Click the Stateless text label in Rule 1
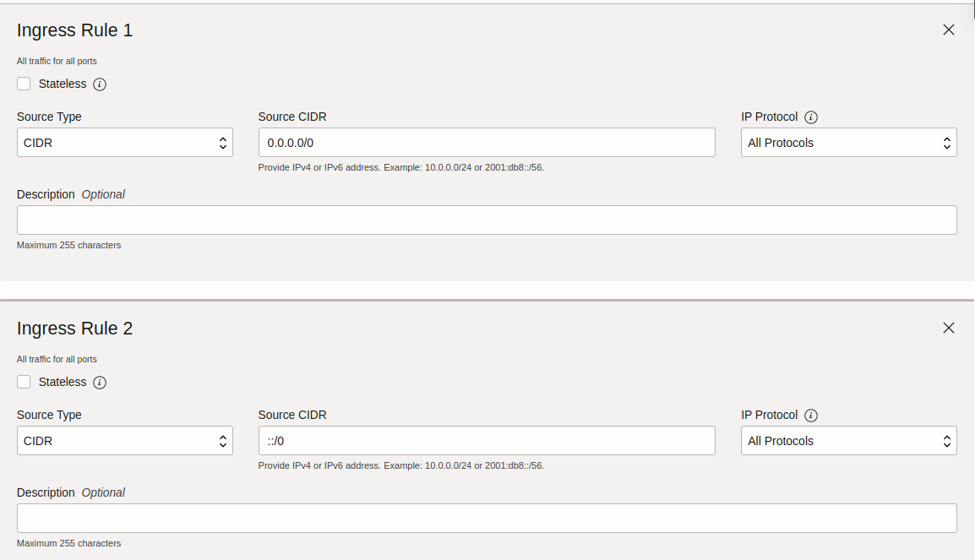Viewport: 975px width, 560px height. pyautogui.click(x=63, y=84)
